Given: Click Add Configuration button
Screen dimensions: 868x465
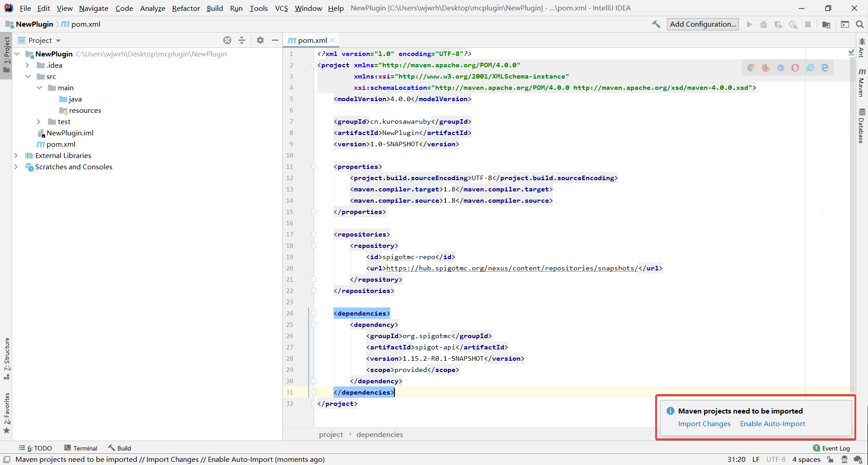Looking at the screenshot, I should tap(703, 24).
